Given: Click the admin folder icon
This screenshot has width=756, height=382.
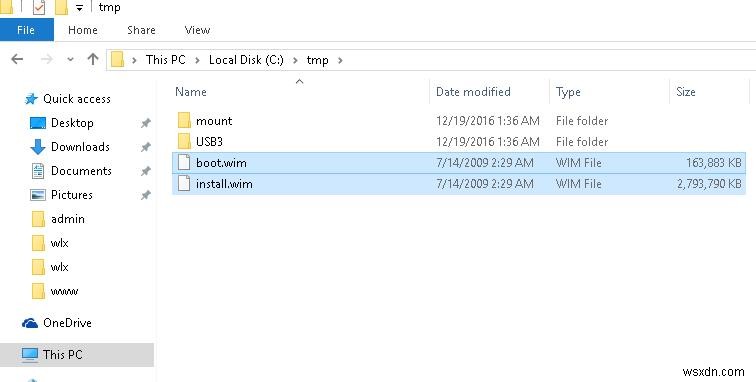Looking at the screenshot, I should click(38, 219).
